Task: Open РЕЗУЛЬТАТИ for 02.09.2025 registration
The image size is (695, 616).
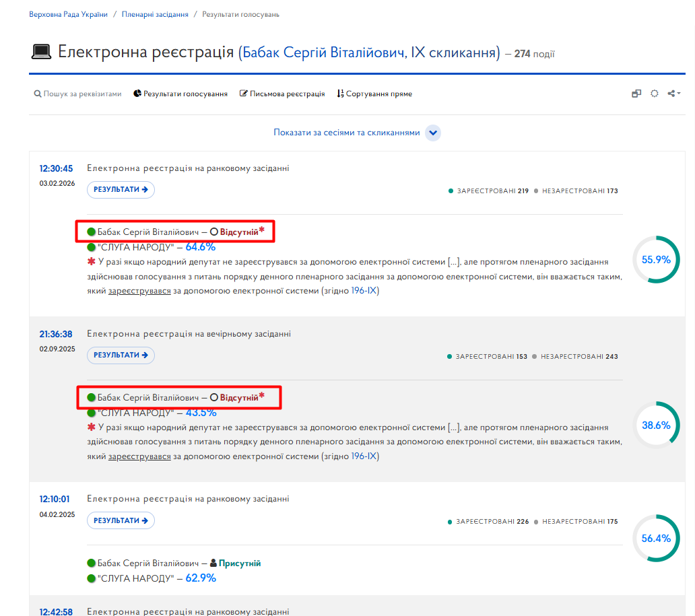Action: tap(121, 355)
